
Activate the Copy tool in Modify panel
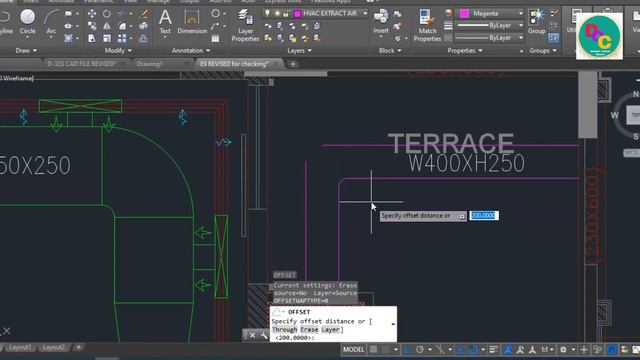tap(92, 26)
